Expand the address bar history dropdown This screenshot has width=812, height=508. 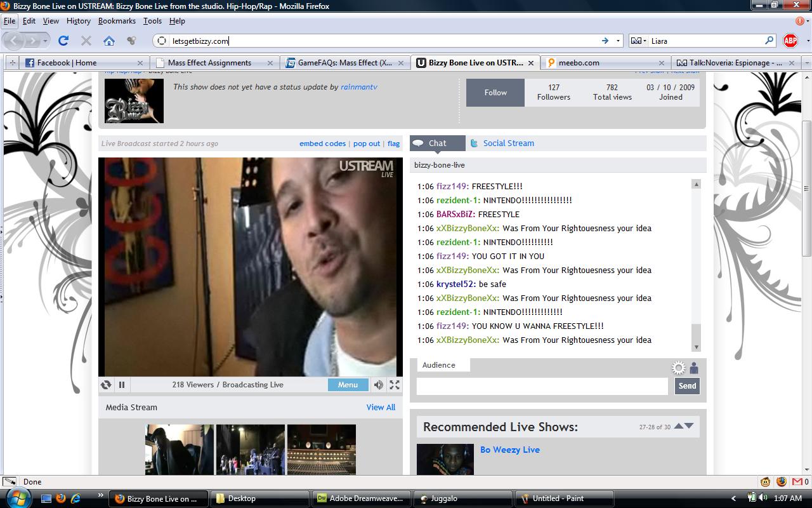click(618, 41)
